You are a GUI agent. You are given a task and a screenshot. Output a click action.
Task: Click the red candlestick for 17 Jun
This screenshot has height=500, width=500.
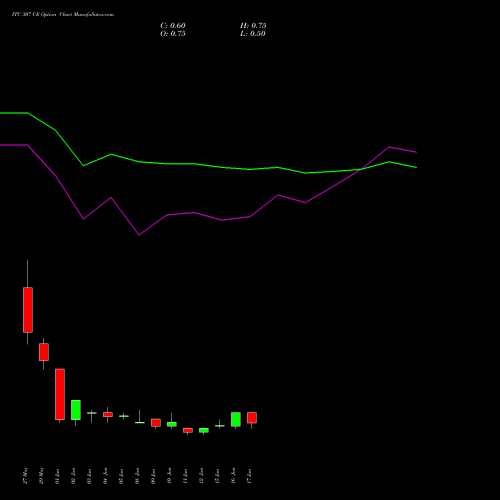pyautogui.click(x=252, y=418)
